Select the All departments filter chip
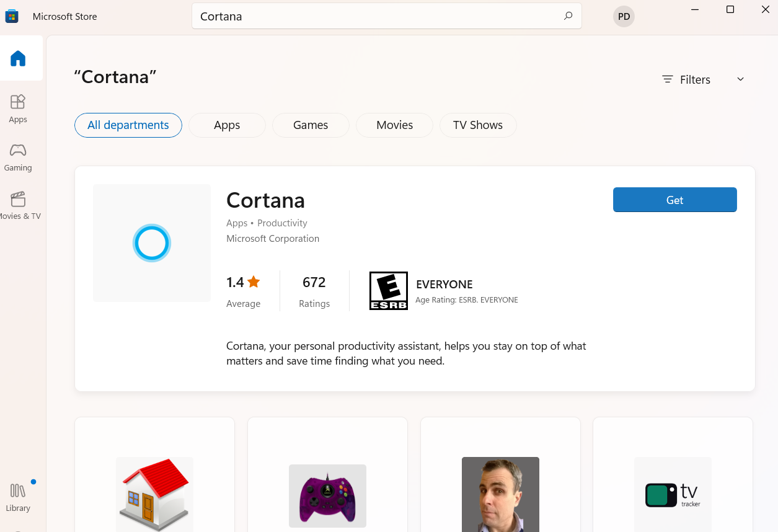The width and height of the screenshot is (778, 532). point(128,125)
